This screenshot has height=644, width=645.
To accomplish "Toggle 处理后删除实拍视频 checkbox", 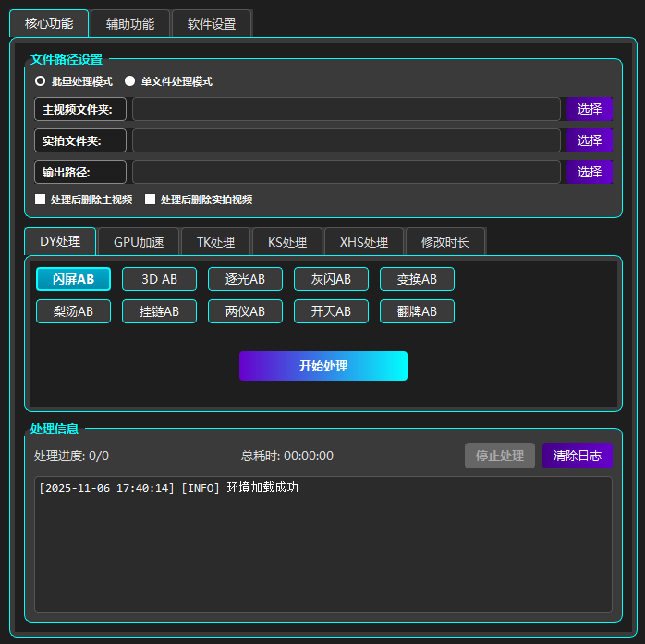I will [x=151, y=200].
